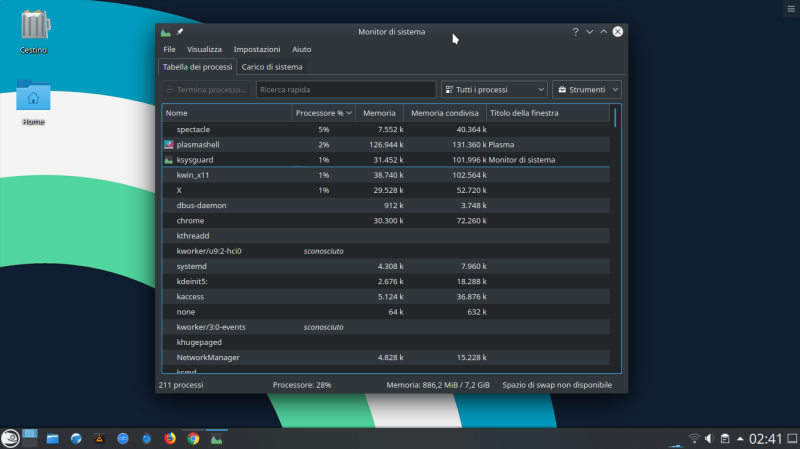This screenshot has height=449, width=800.
Task: Sort by Titolo della finestra column header
Action: (x=548, y=113)
